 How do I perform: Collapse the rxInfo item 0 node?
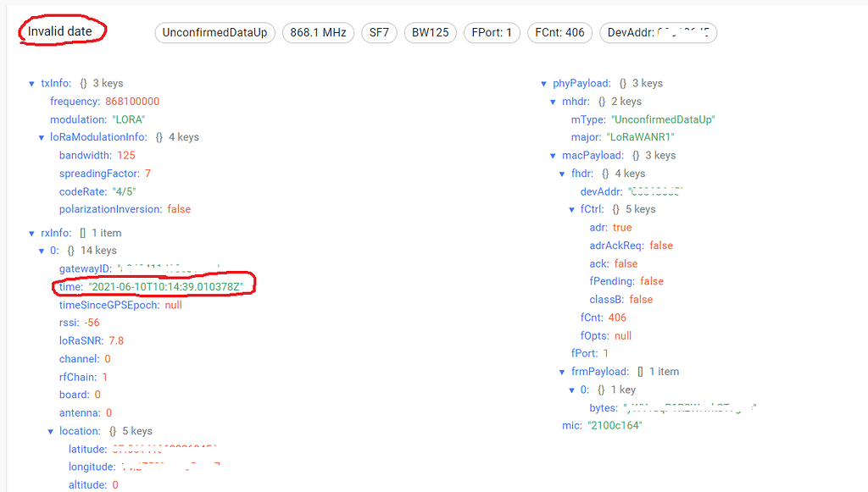pos(42,251)
